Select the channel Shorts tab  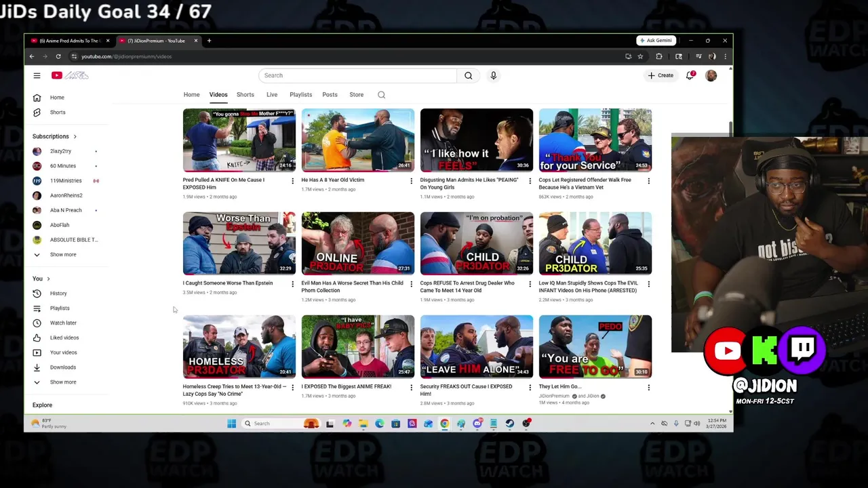[x=245, y=95]
